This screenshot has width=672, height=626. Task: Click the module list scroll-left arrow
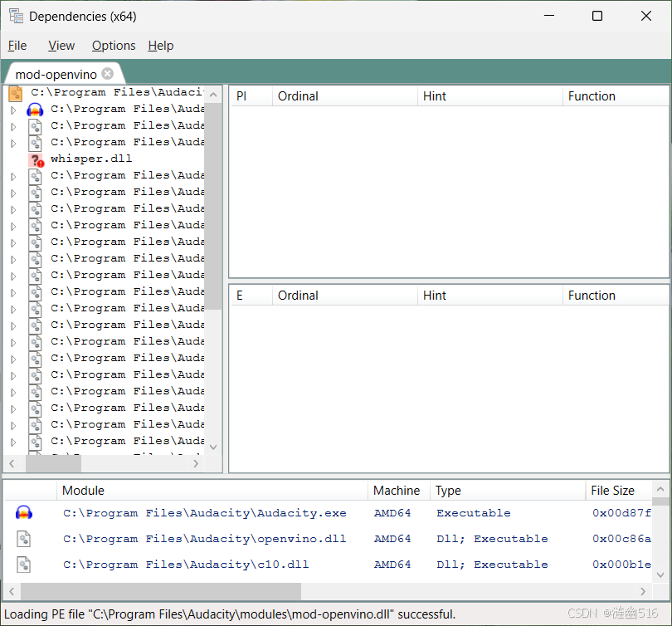pyautogui.click(x=12, y=592)
